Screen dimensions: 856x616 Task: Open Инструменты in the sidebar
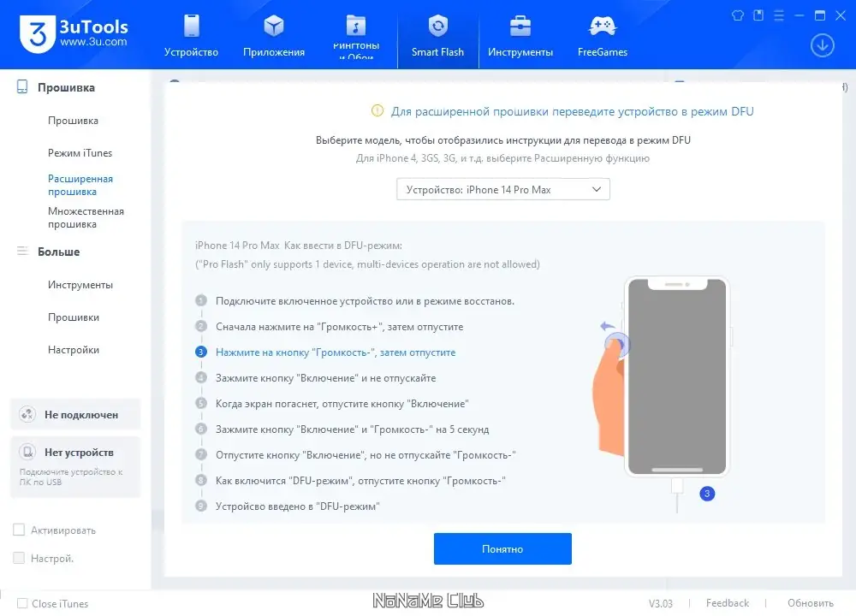click(x=80, y=285)
